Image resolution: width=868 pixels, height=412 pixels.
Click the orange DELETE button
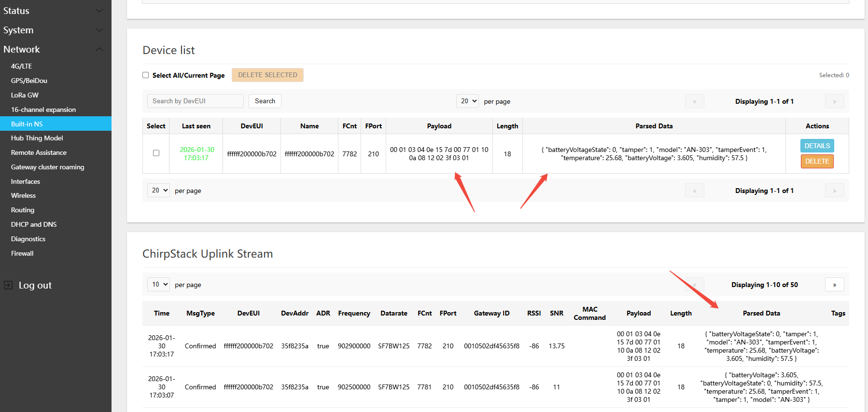[817, 161]
